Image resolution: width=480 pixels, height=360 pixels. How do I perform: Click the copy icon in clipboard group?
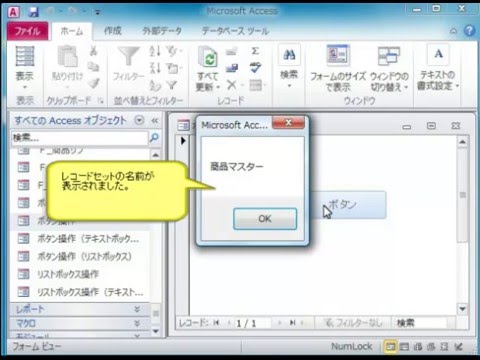[x=93, y=67]
